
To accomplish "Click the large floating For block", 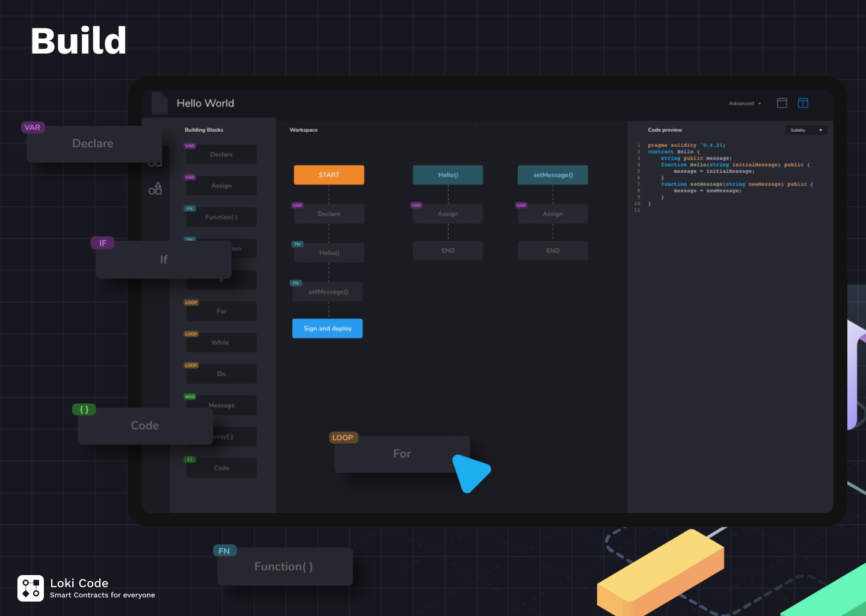I will [402, 454].
